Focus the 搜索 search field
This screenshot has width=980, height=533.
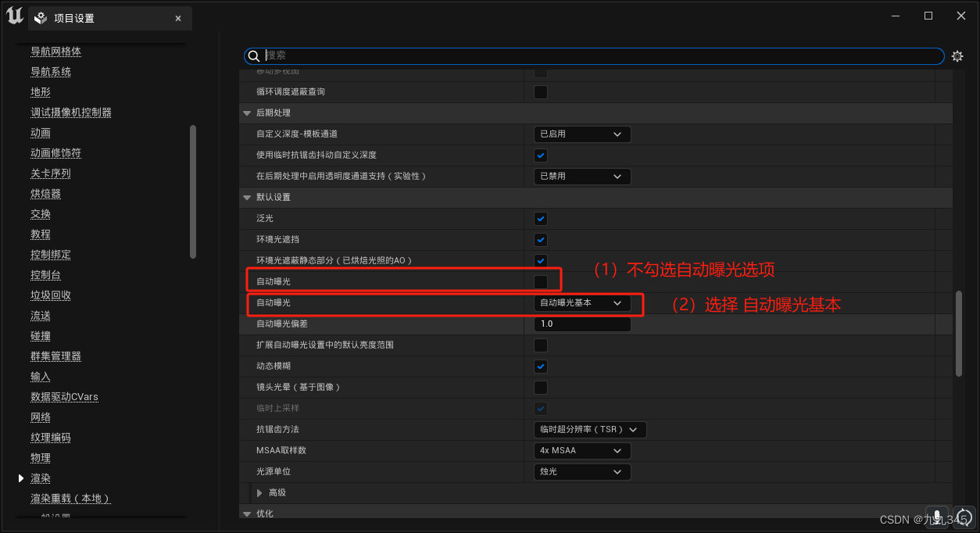(x=594, y=55)
